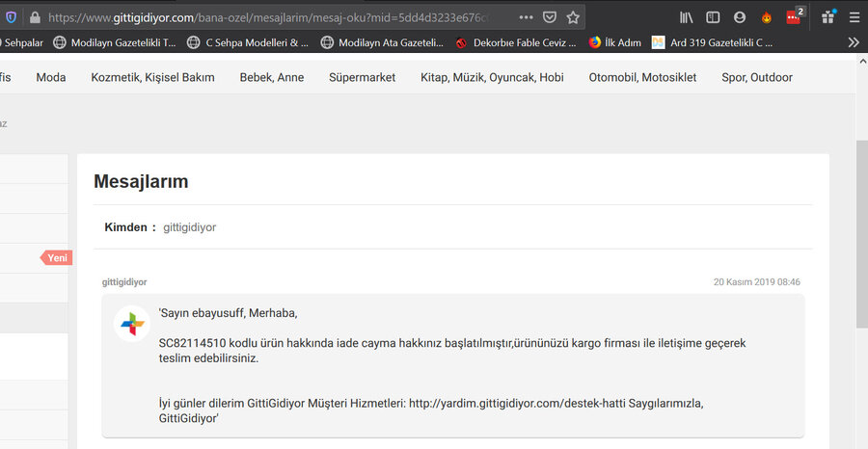Click the Spor, Outdoor category
This screenshot has width=868, height=449.
tap(757, 77)
